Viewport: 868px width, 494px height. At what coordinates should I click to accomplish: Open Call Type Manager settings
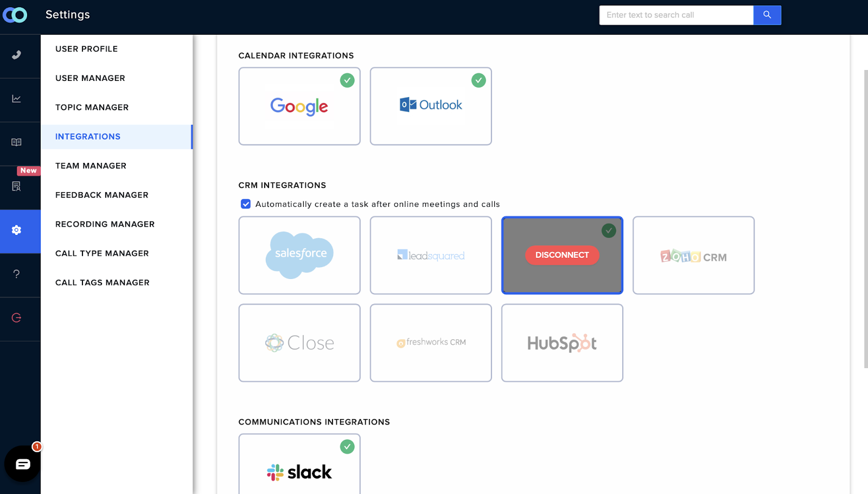pyautogui.click(x=102, y=254)
